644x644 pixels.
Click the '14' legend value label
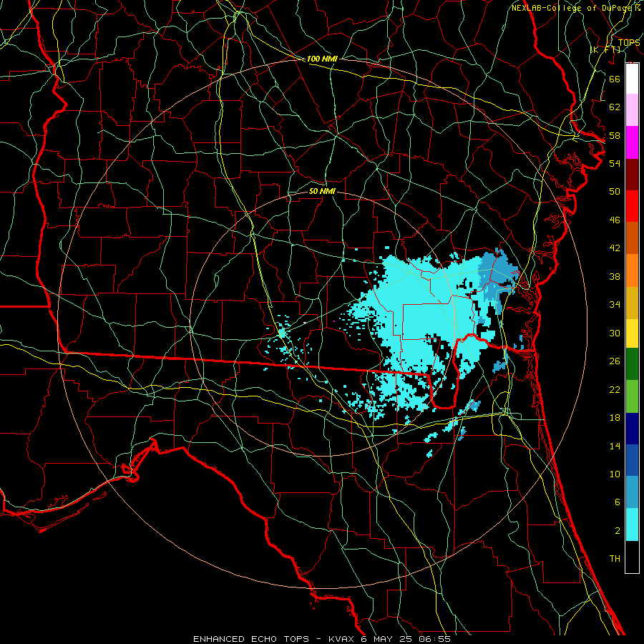[615, 446]
